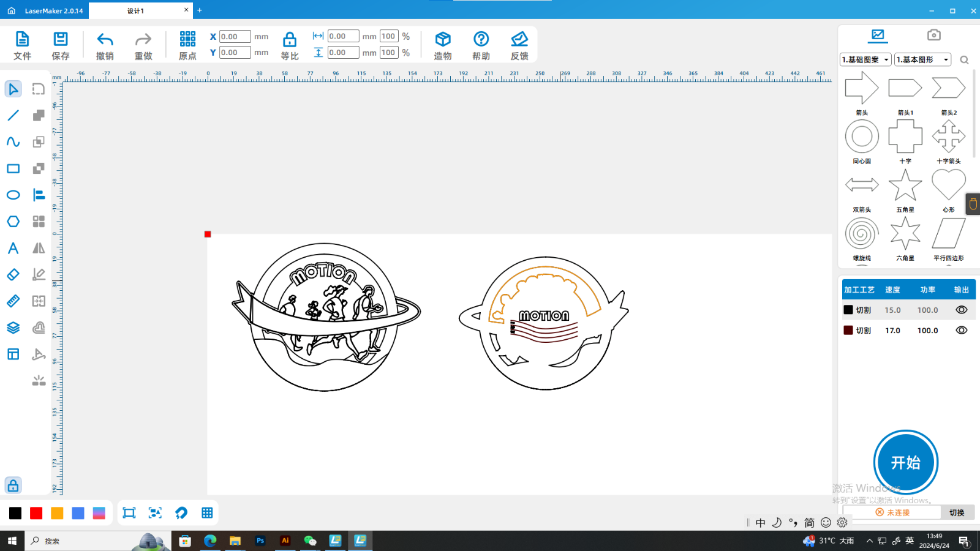Screen dimensions: 980x551
Task: Click the camera icon in right panel
Action: (933, 35)
